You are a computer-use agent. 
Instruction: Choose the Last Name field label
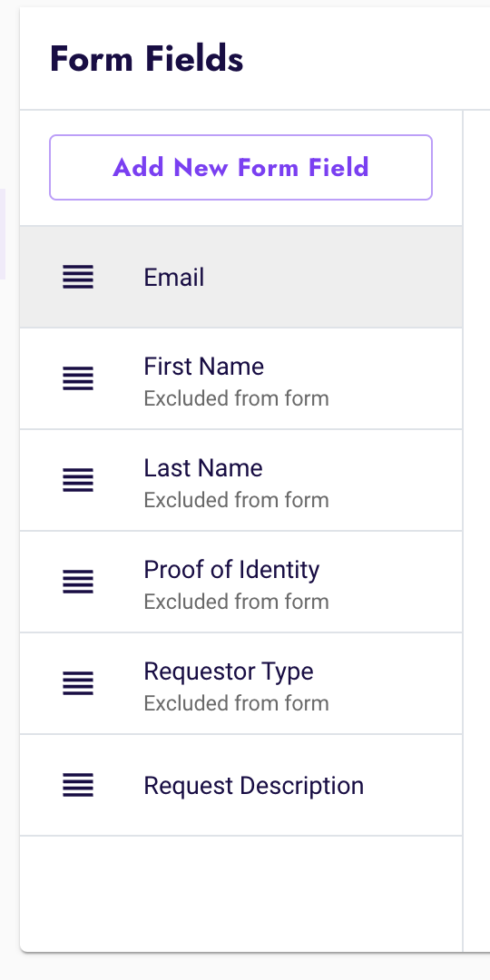(203, 468)
